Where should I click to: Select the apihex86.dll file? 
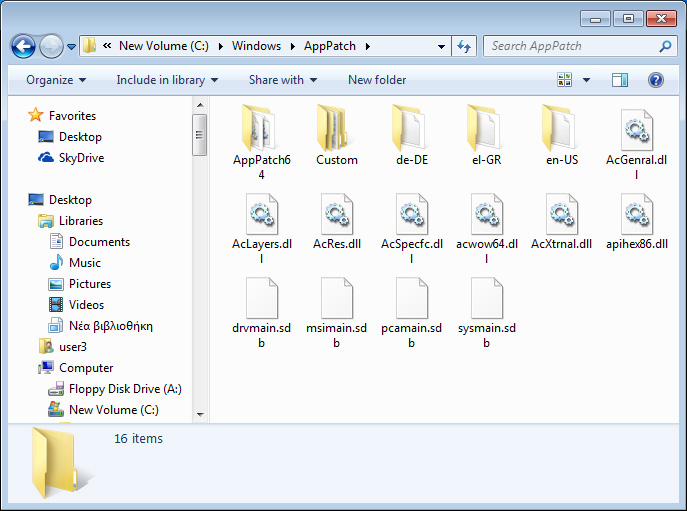coord(637,221)
